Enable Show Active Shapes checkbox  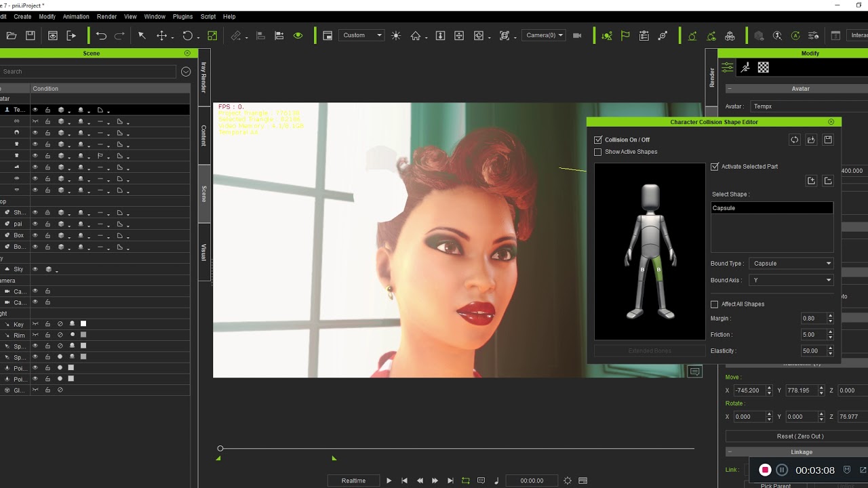(598, 152)
